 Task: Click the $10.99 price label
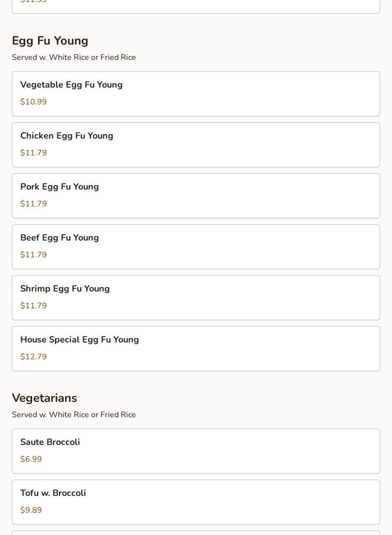[34, 102]
